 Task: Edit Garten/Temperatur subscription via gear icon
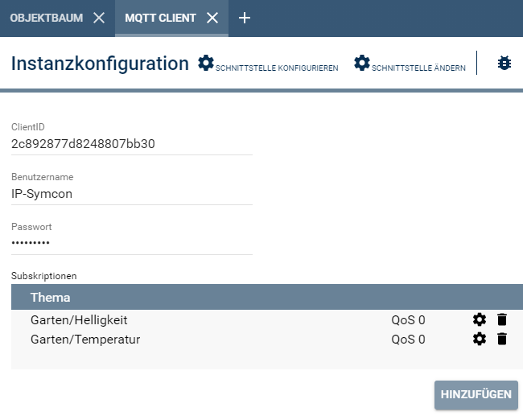coord(480,340)
